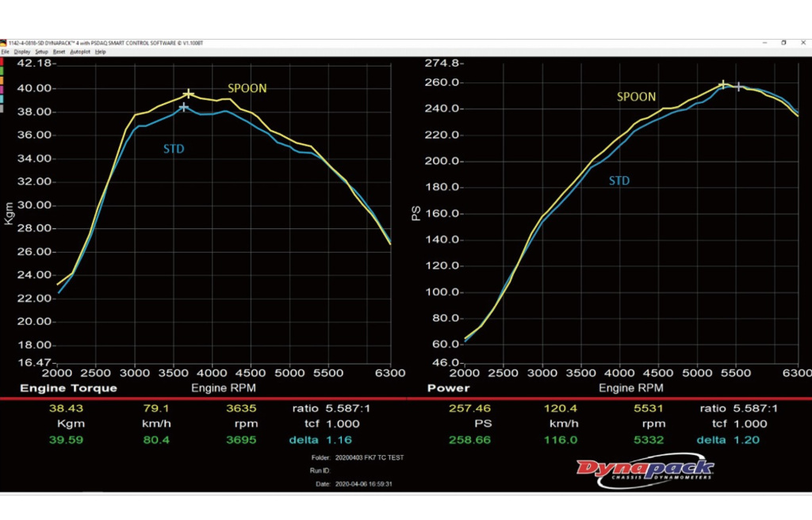This screenshot has width=812, height=520.
Task: Open the Help menu
Action: click(x=101, y=52)
